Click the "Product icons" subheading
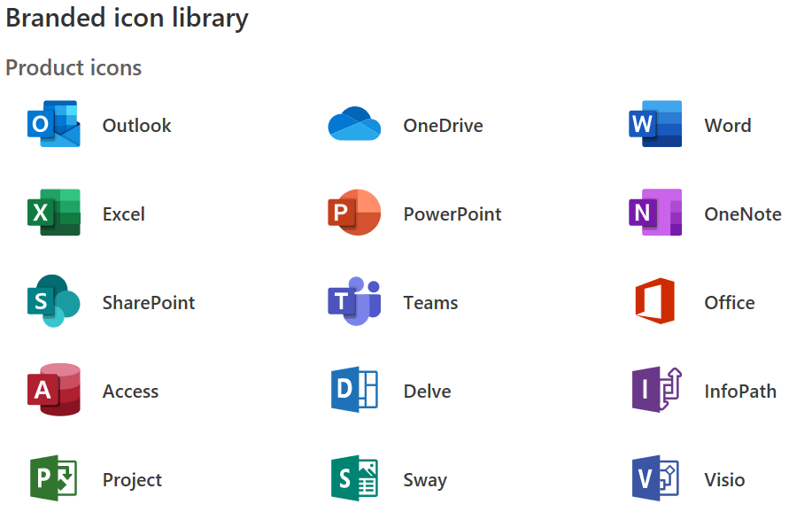Screen dimensions: 812x512 click(x=73, y=68)
